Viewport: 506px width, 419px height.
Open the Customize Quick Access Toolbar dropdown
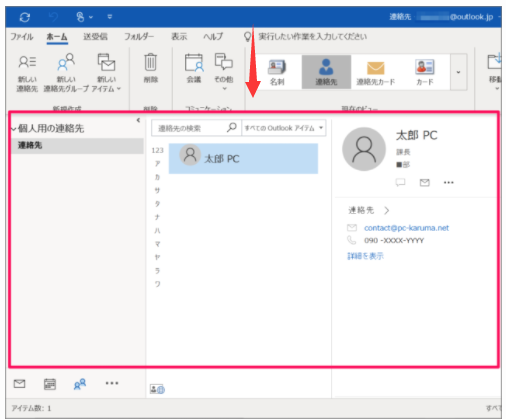(x=110, y=17)
